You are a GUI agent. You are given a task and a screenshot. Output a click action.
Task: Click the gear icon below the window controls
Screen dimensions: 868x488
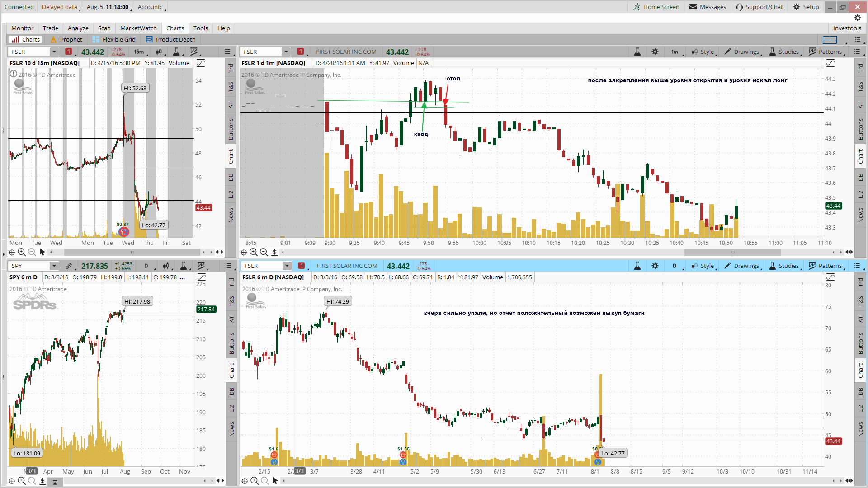point(858,18)
